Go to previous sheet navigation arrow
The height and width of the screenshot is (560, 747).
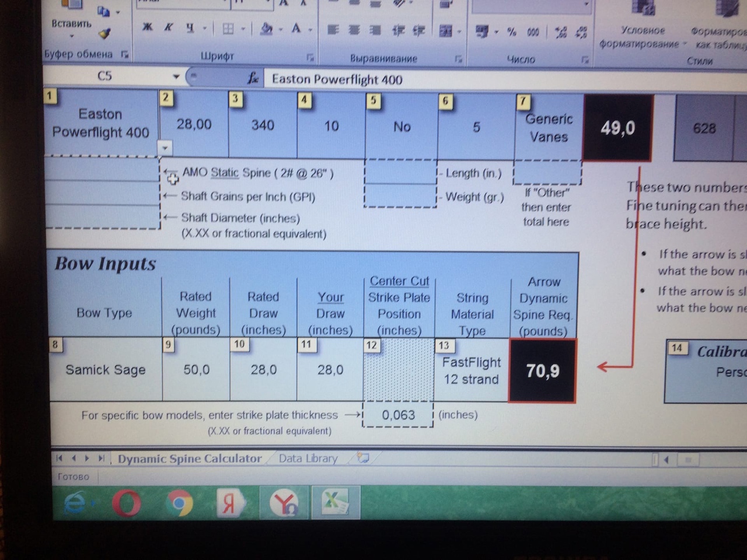pyautogui.click(x=74, y=458)
